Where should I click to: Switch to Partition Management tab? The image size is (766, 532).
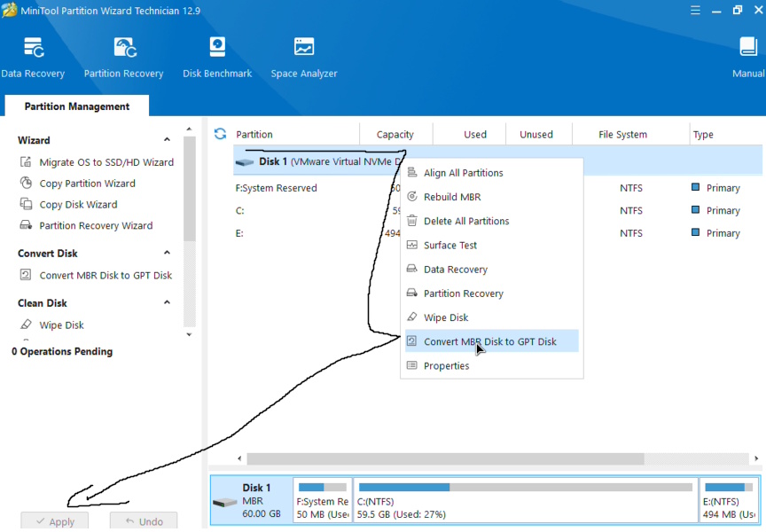click(x=77, y=106)
